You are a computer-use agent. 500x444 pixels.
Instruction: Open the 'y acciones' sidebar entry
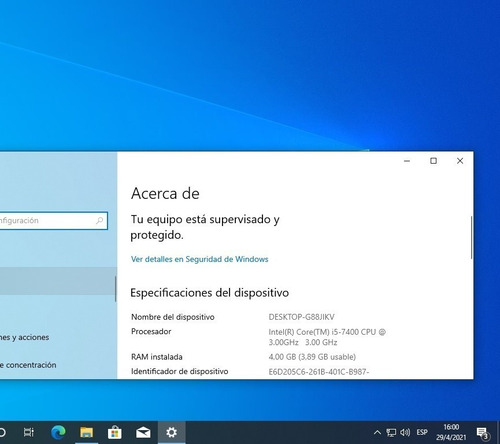[24, 337]
